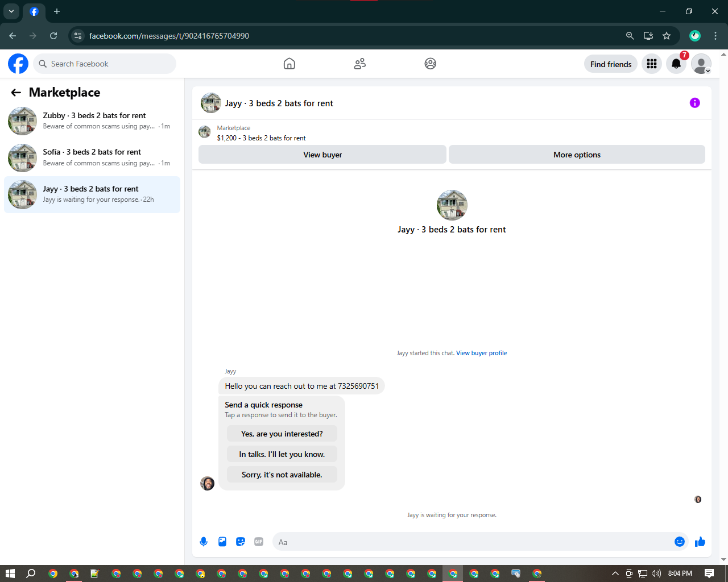Click the message input field Aa

[x=472, y=542]
